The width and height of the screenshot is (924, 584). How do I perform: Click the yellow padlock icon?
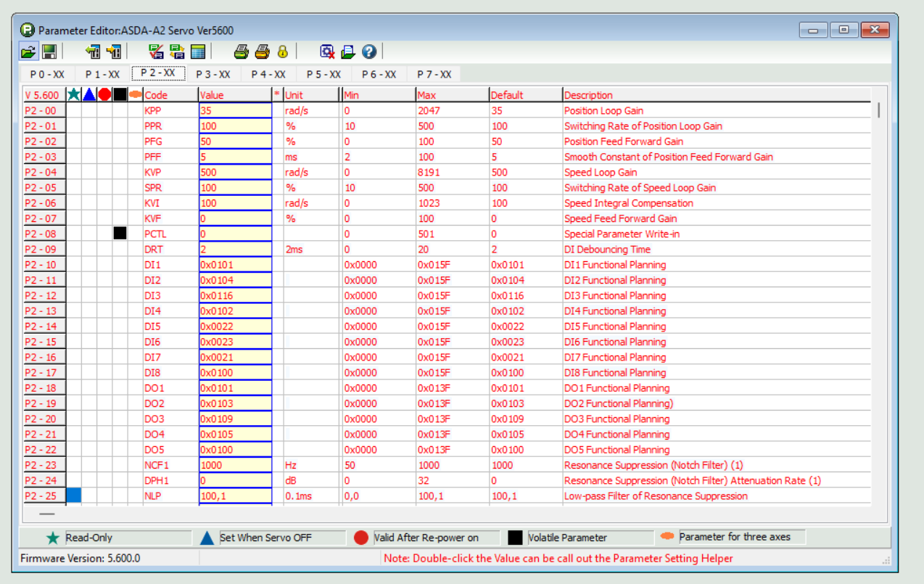point(282,52)
